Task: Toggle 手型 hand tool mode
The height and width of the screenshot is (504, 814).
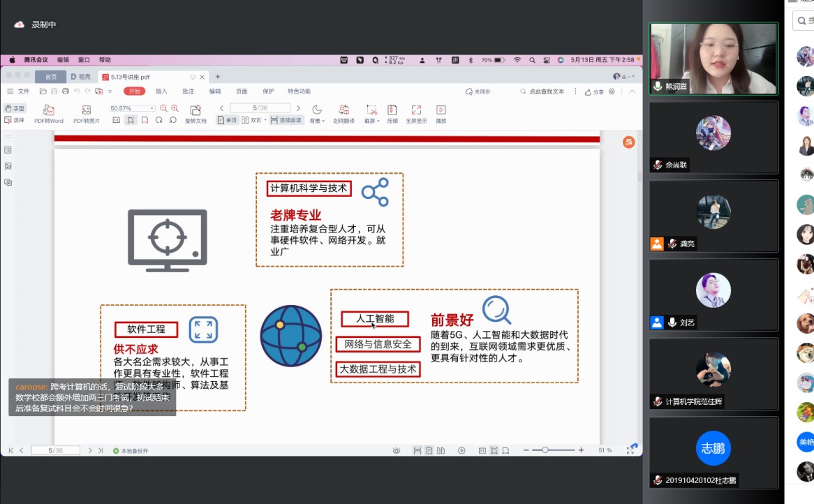Action: pos(14,109)
